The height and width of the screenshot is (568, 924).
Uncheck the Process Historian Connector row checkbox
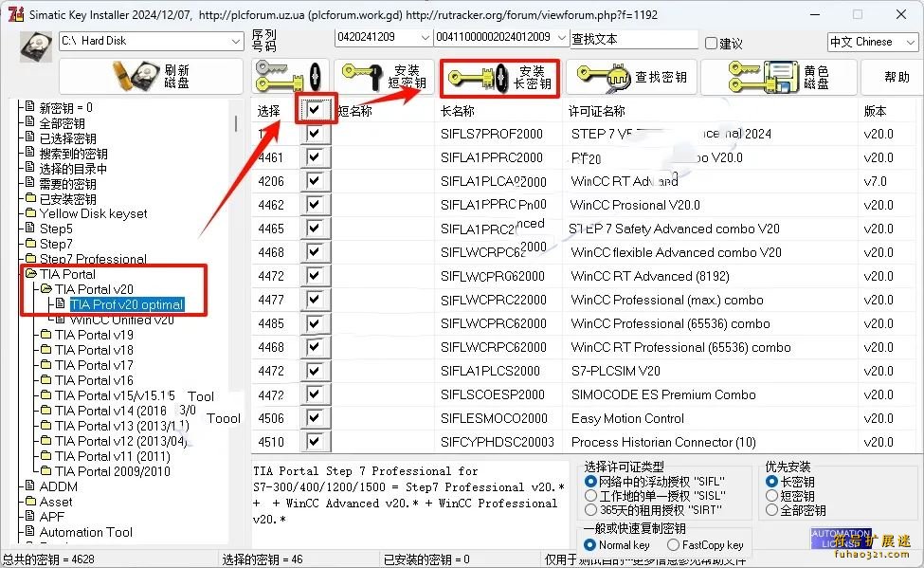pos(314,441)
